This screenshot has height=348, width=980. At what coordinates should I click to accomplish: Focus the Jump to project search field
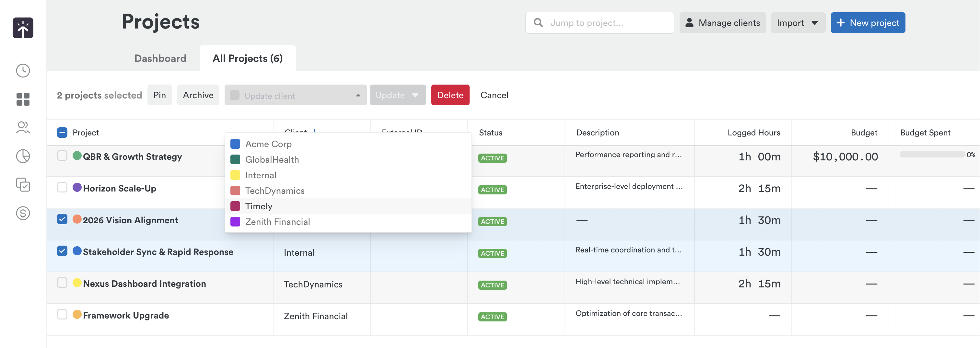click(600, 23)
